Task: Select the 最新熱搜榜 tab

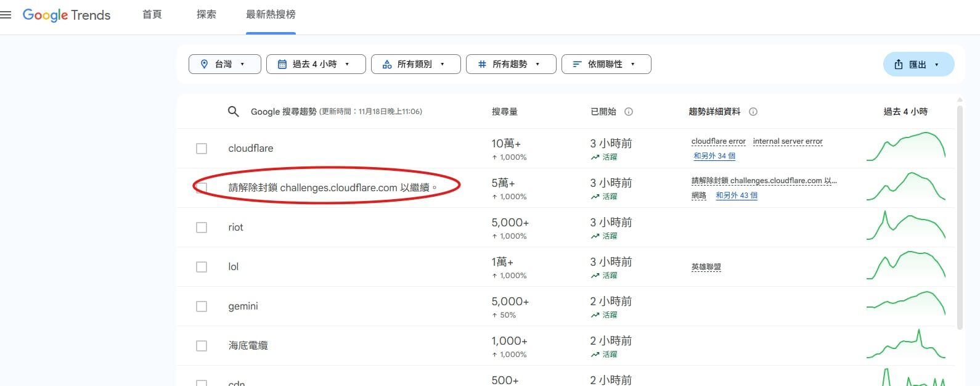Action: pos(271,14)
